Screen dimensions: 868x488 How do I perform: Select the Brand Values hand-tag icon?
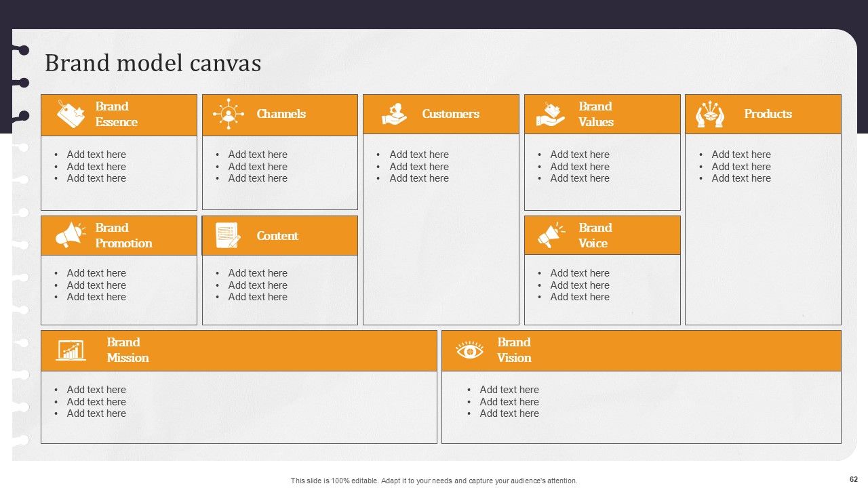point(551,114)
